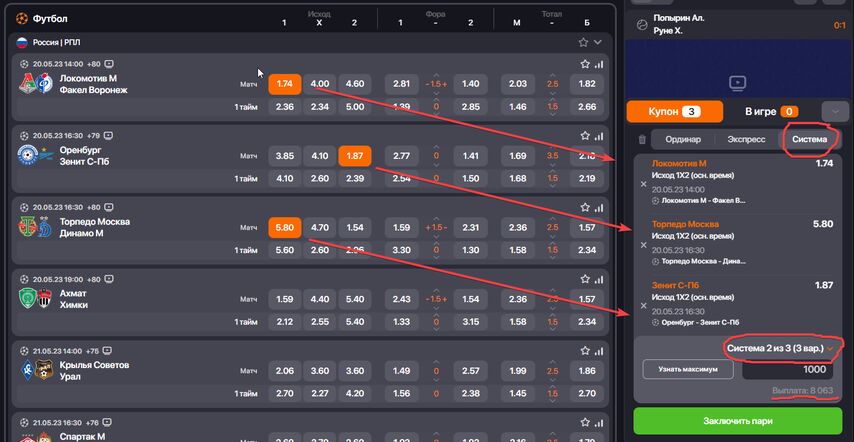Star the Оренбург - Зенит С-Пб match
The height and width of the screenshot is (442, 854).
pos(585,136)
